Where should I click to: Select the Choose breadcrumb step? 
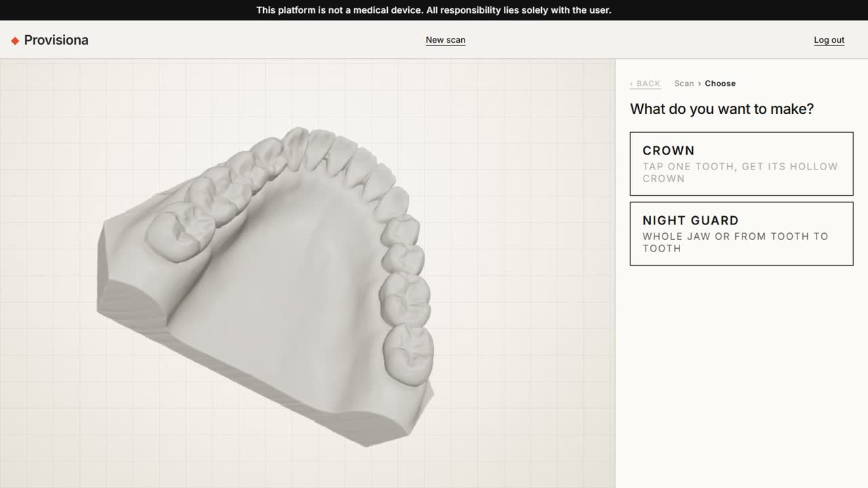click(x=720, y=83)
